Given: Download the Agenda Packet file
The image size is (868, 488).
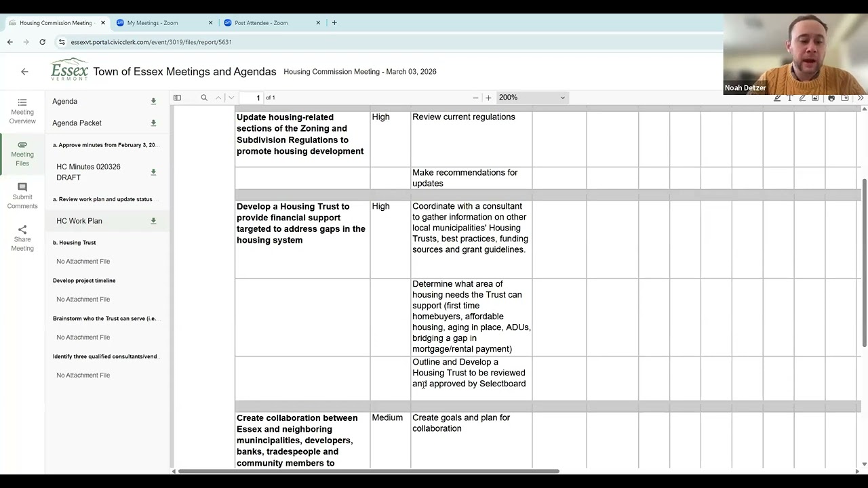Looking at the screenshot, I should 153,123.
